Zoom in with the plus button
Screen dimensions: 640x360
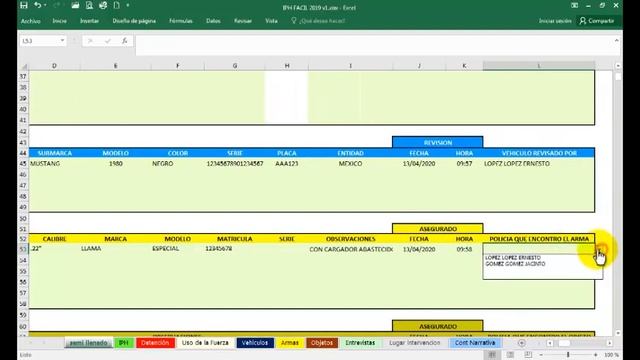[x=596, y=355]
